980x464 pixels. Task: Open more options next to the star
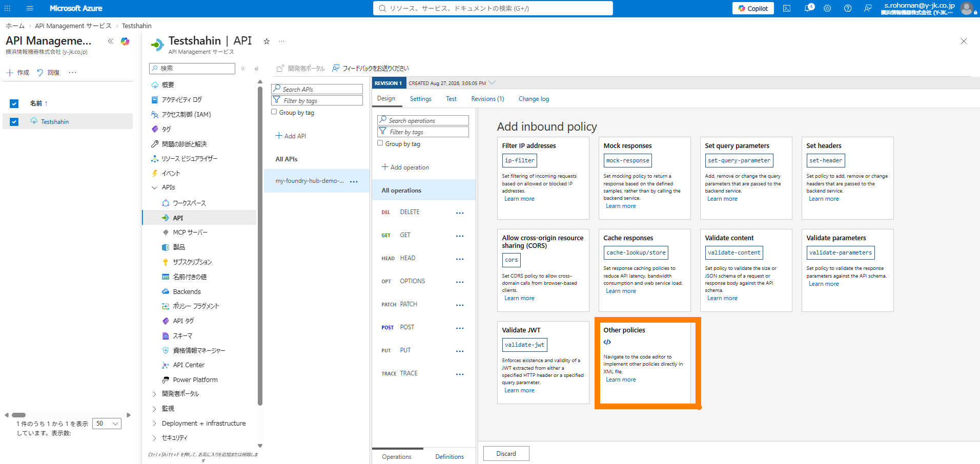point(281,41)
